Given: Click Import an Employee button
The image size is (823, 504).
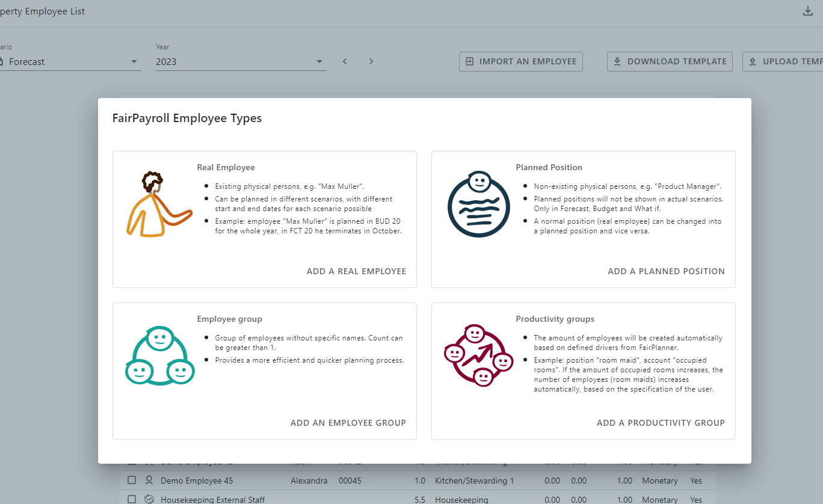Looking at the screenshot, I should [521, 61].
